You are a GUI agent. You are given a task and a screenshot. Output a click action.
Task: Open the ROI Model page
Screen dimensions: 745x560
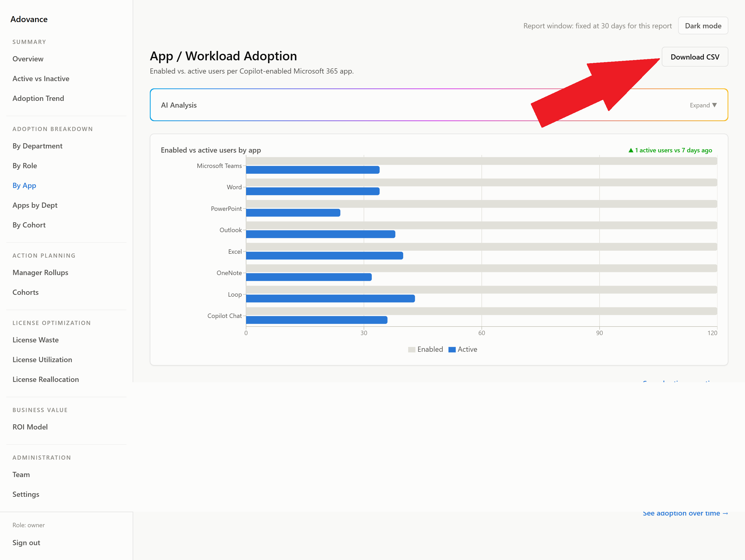[x=30, y=427]
